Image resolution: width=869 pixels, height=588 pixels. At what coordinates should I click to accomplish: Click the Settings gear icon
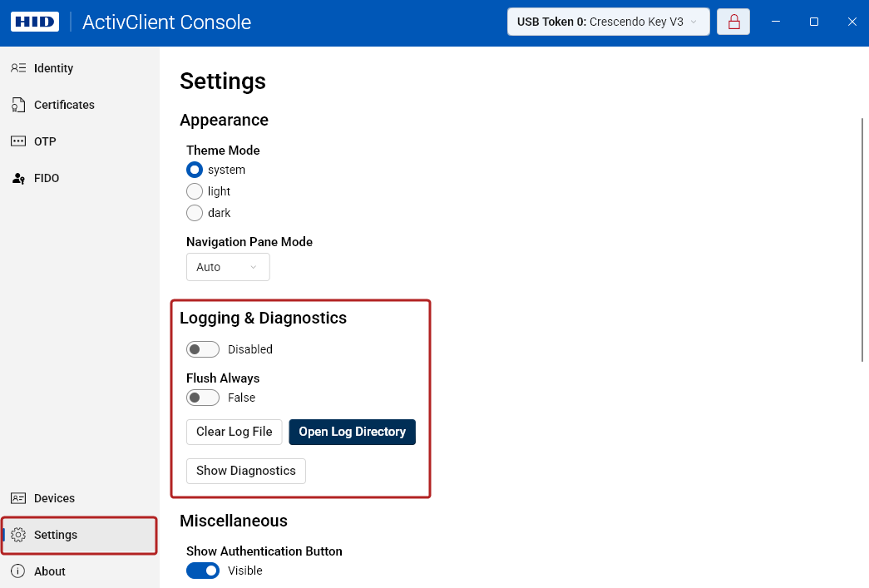click(x=18, y=535)
